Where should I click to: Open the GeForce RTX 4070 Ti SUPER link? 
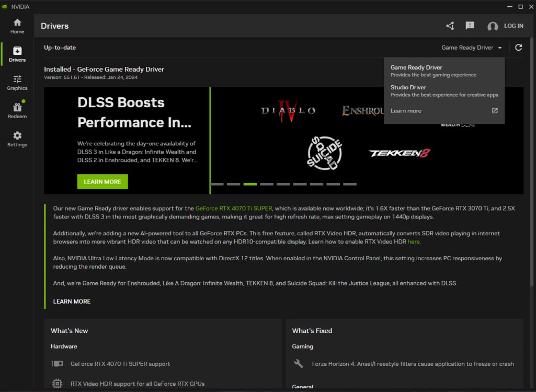pyautogui.click(x=234, y=207)
